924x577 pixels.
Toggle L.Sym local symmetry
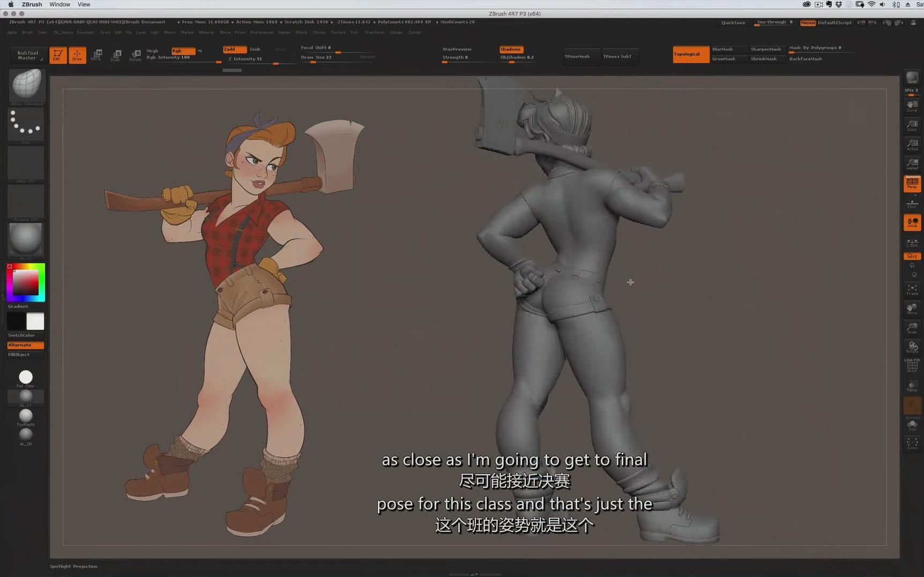tap(912, 242)
